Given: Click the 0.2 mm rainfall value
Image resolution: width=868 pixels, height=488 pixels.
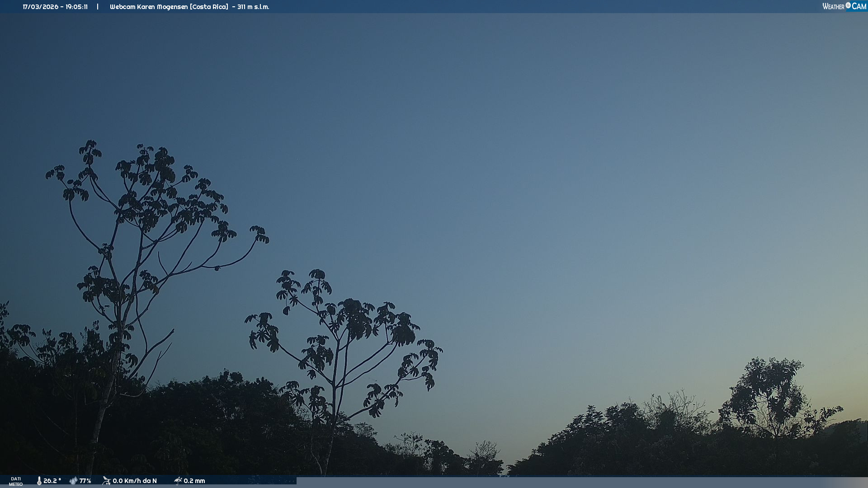Looking at the screenshot, I should pyautogui.click(x=194, y=481).
